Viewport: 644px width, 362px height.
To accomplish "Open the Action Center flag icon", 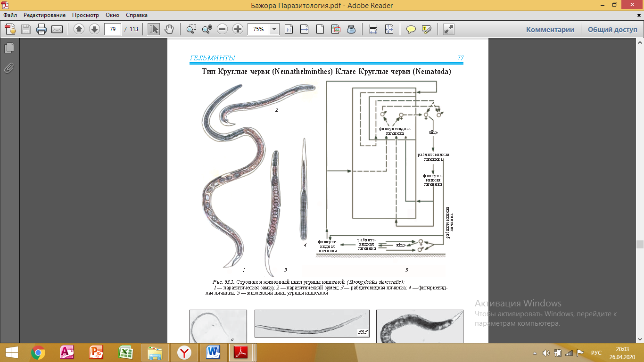I will click(x=580, y=353).
